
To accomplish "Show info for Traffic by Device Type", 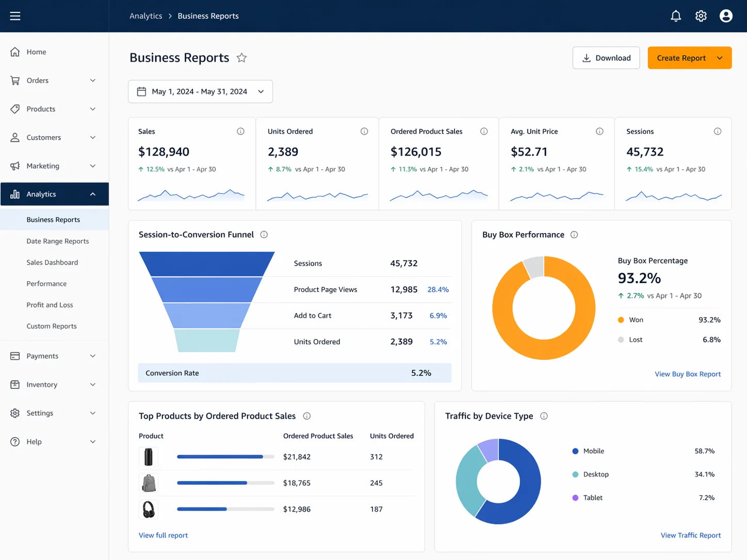I will point(544,416).
